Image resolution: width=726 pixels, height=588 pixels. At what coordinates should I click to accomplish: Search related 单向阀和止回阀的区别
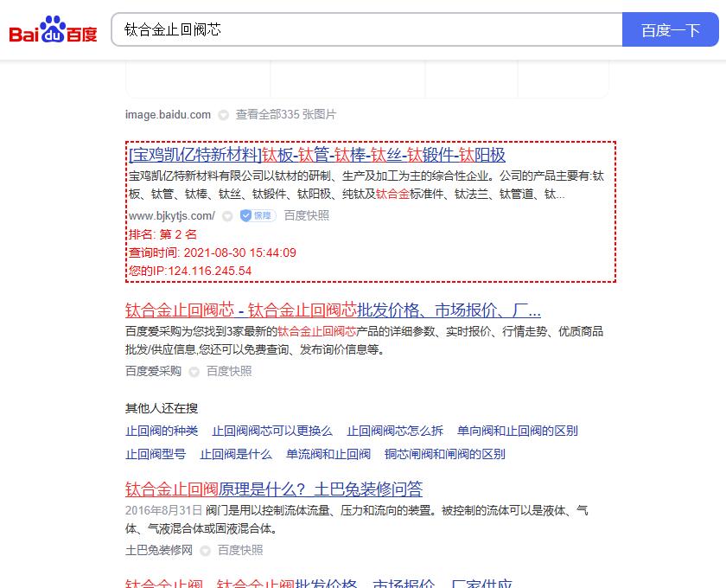(x=517, y=431)
